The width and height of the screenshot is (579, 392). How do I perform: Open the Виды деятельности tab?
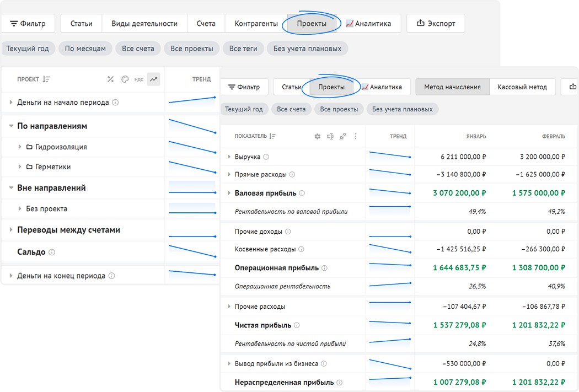click(144, 24)
